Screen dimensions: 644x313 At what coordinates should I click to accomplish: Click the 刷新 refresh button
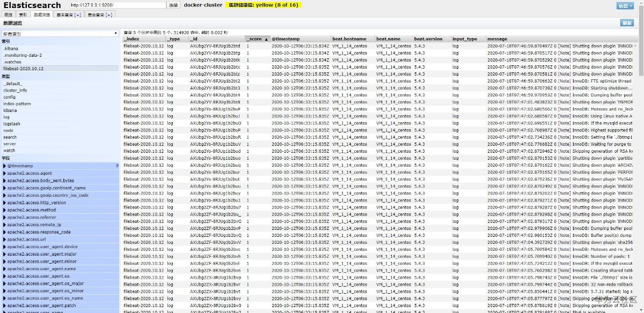626,23
